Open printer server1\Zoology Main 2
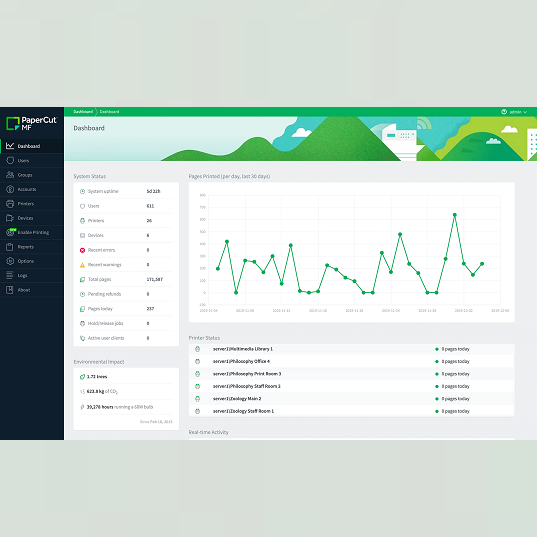 pos(237,399)
